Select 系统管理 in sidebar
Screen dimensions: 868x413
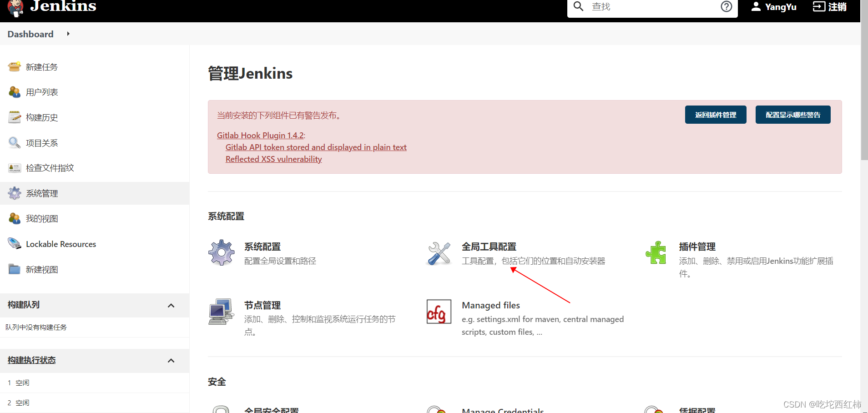[x=42, y=193]
